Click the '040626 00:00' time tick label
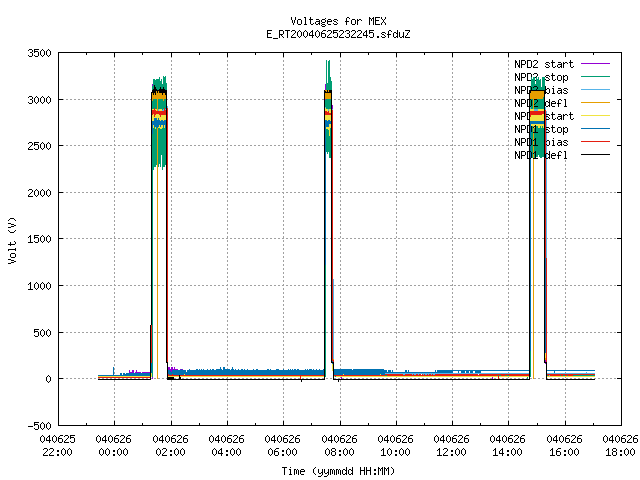 coord(114,446)
